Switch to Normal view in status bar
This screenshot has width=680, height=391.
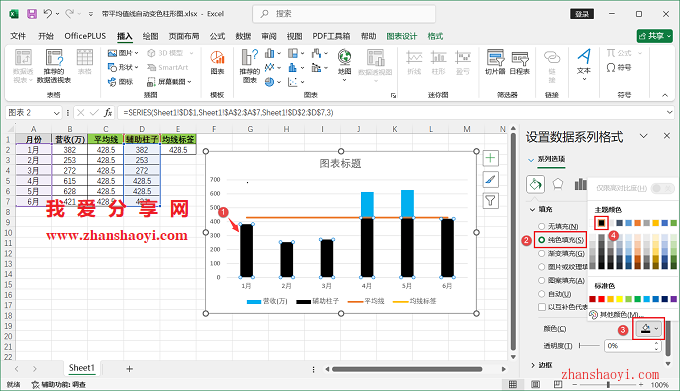513,384
